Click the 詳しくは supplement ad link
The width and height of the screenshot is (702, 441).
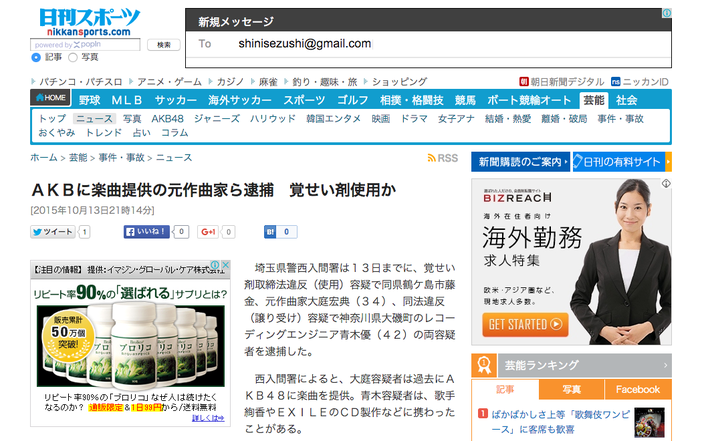pyautogui.click(x=208, y=418)
